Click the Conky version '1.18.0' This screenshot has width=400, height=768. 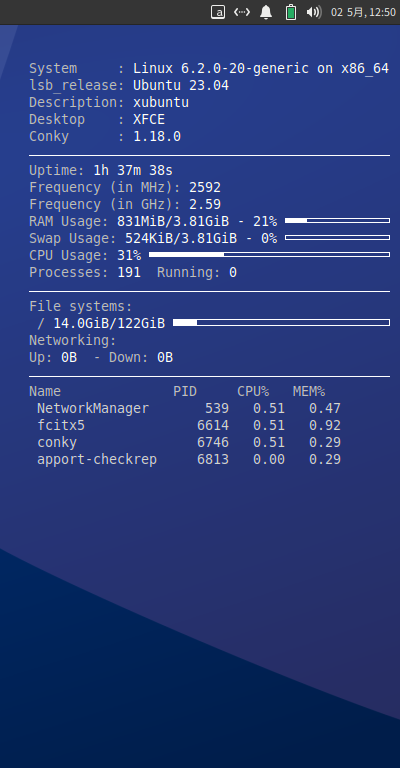pyautogui.click(x=157, y=137)
